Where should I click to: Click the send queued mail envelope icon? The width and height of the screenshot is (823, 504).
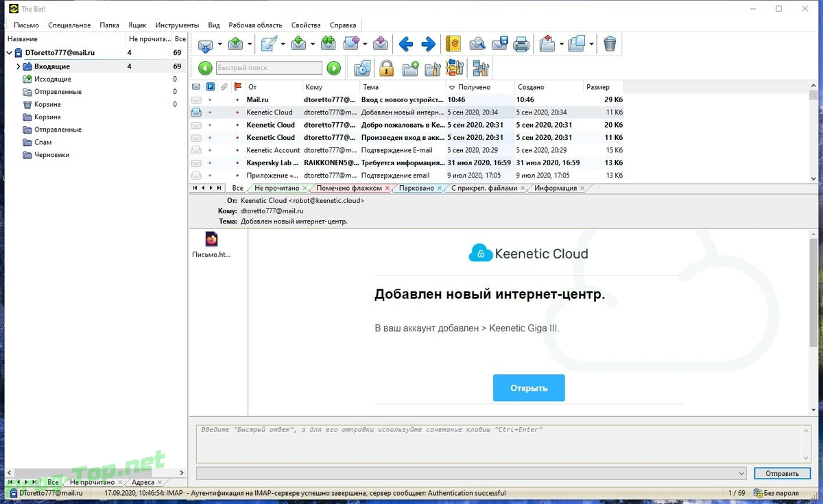coord(235,45)
